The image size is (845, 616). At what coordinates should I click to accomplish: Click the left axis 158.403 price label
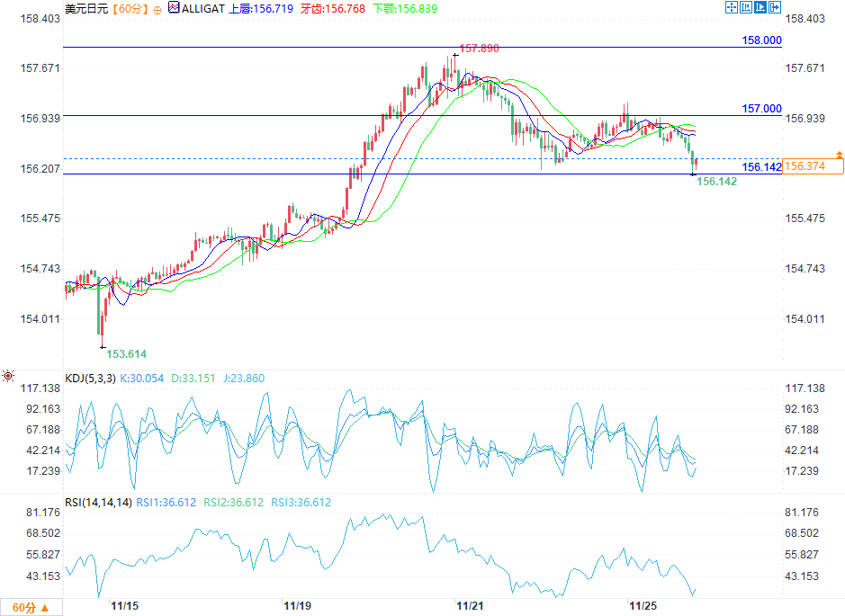click(x=40, y=19)
